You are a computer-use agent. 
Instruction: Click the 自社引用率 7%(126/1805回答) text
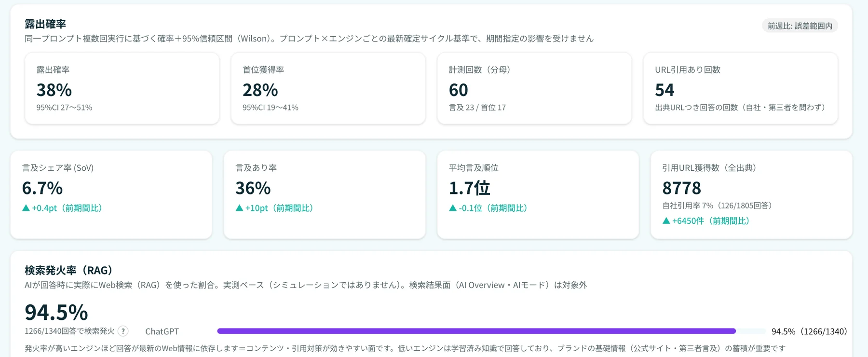[x=718, y=206]
